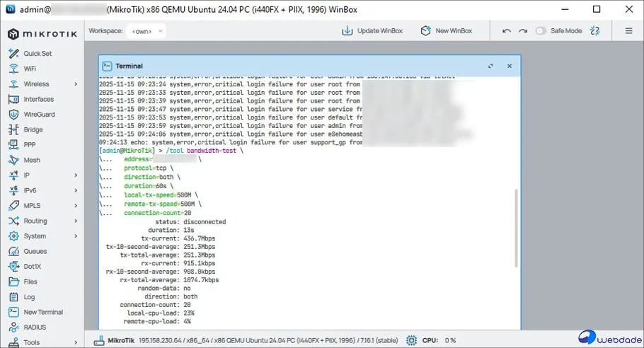644x348 pixels.
Task: Open the Workspace dropdown
Action: click(x=146, y=31)
